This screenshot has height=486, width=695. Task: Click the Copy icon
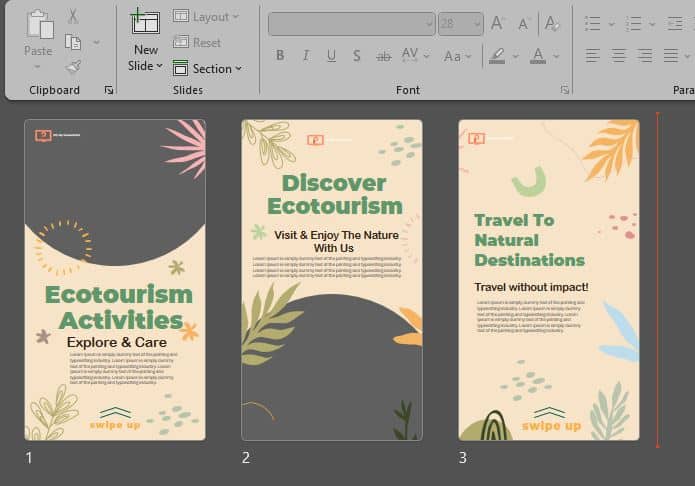(73, 42)
